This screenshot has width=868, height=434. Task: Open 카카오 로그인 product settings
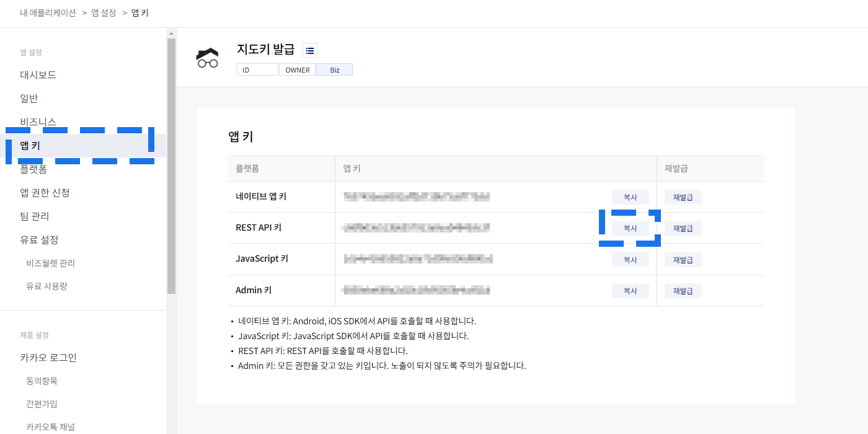[x=48, y=358]
